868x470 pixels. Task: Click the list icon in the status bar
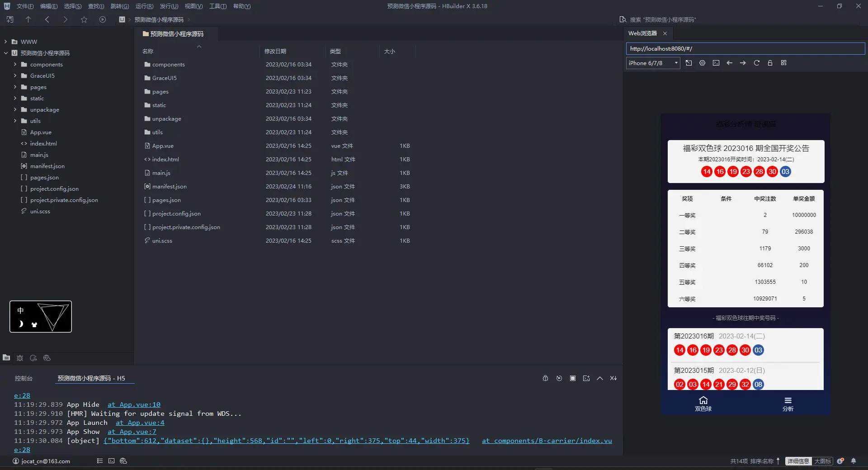99,461
